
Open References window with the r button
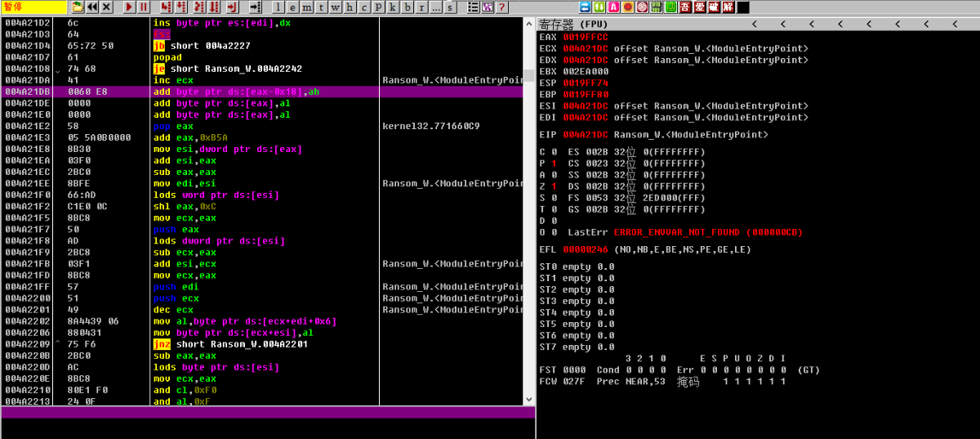(421, 7)
